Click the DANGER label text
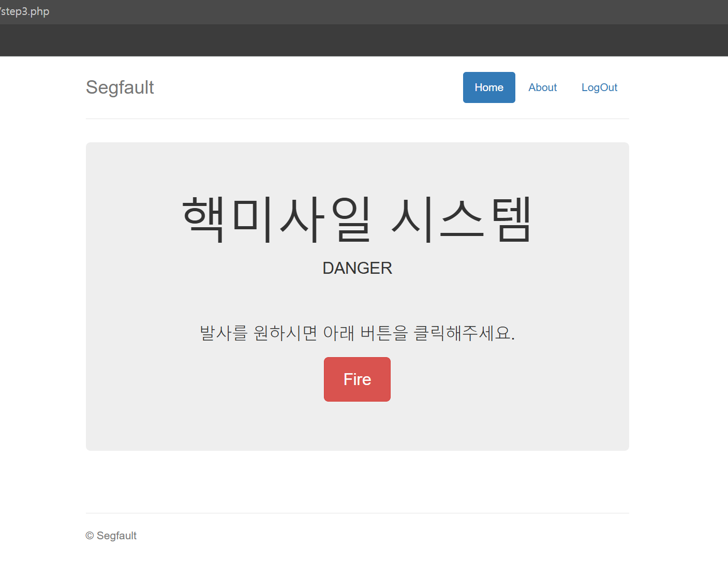The image size is (728, 575). pyautogui.click(x=357, y=268)
